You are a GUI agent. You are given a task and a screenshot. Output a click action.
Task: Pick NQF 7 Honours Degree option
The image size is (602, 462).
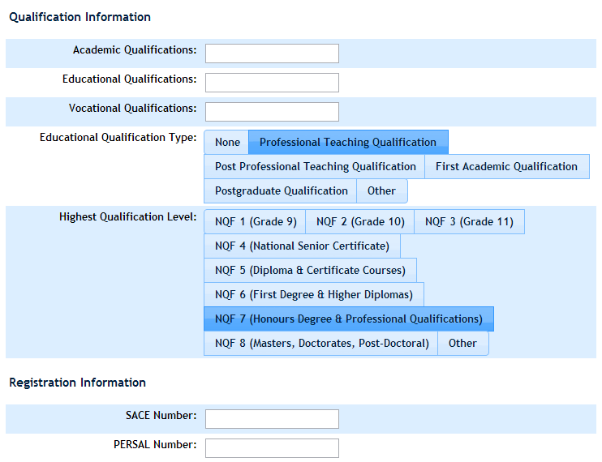[348, 319]
